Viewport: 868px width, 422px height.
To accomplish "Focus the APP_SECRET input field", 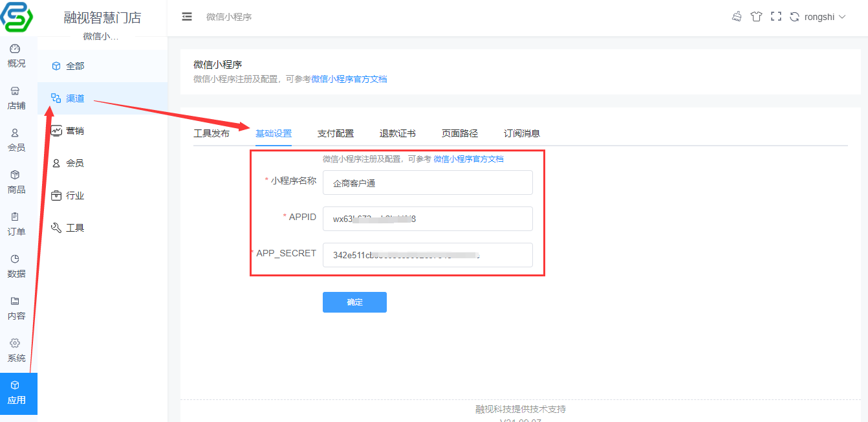I will coord(428,255).
